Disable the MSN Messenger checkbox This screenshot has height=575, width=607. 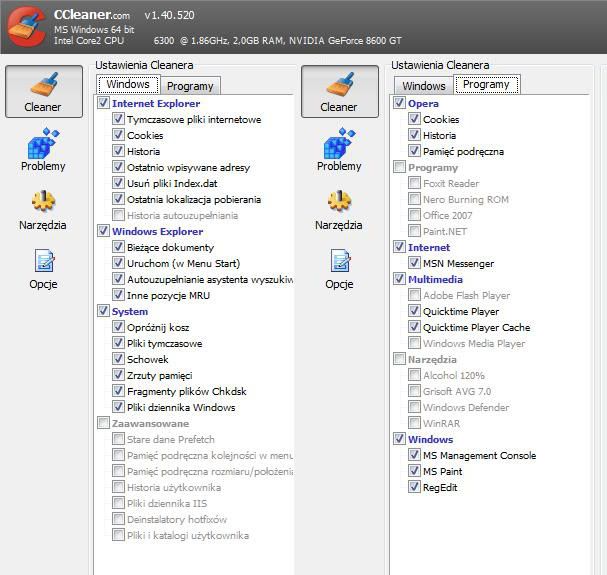coord(415,264)
